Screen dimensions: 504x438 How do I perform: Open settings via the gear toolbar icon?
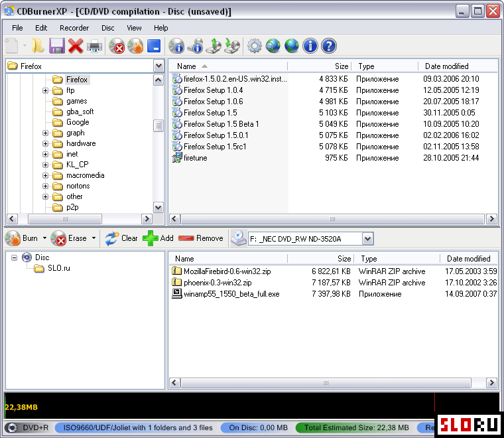click(x=255, y=46)
